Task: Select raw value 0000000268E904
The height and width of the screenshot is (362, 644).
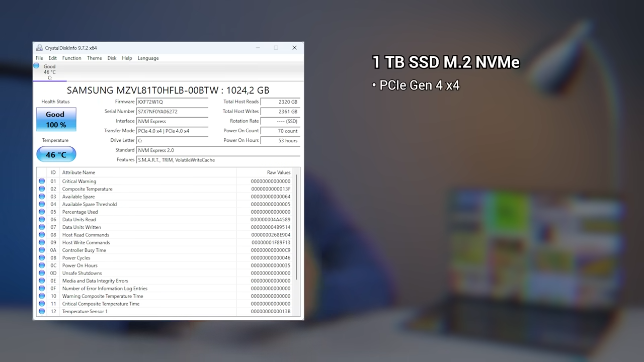Action: [271, 235]
